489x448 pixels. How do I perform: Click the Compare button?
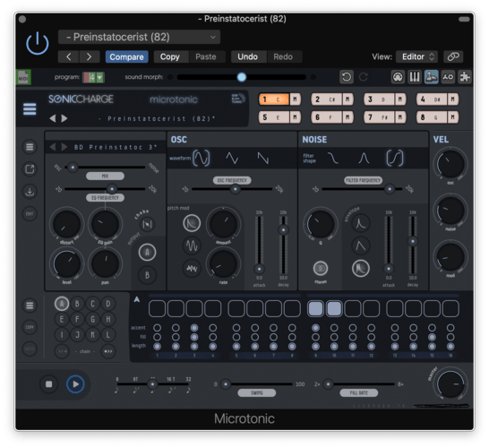click(126, 56)
